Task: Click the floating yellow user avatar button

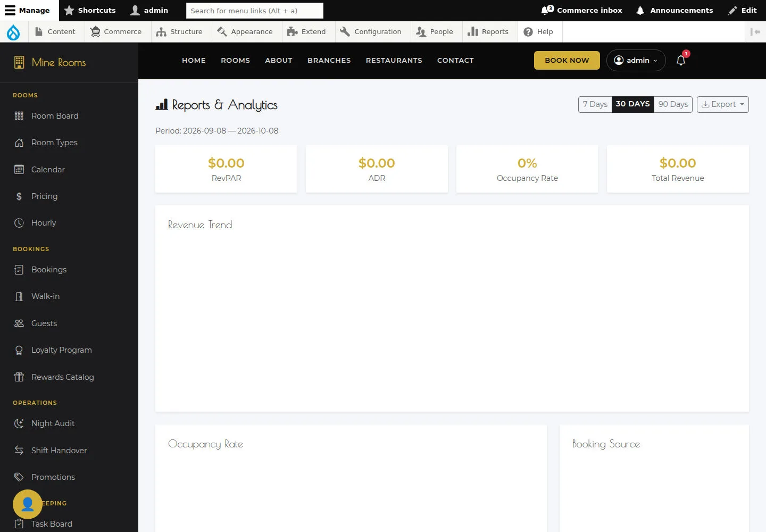Action: click(x=28, y=504)
